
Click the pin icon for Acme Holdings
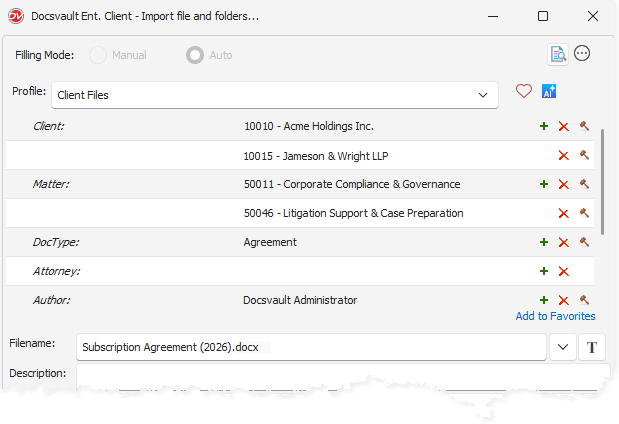pyautogui.click(x=584, y=126)
